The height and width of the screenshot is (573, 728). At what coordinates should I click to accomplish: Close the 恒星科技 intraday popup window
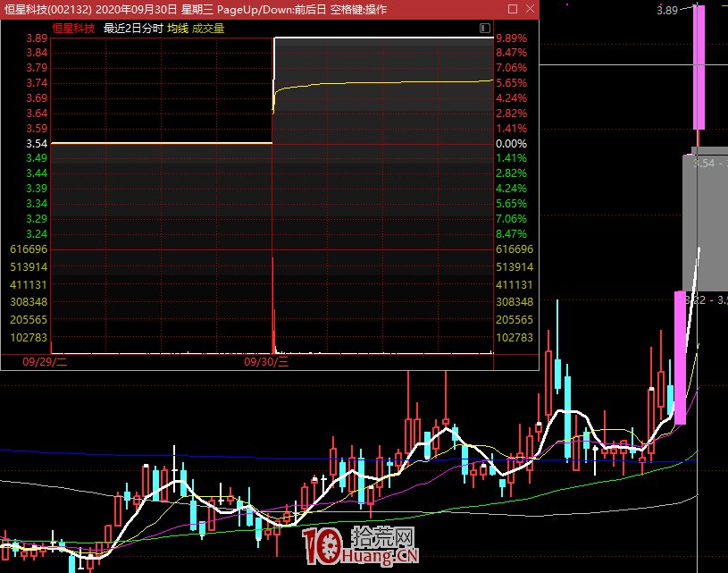[529, 9]
